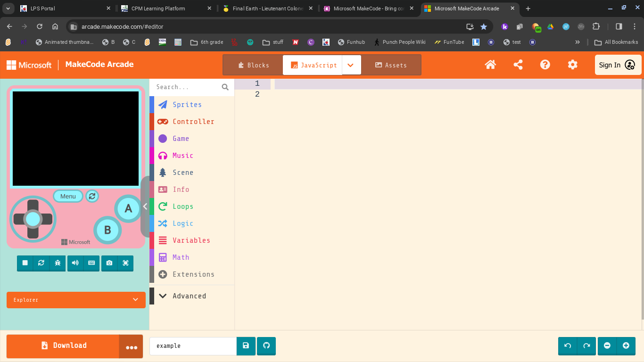The width and height of the screenshot is (644, 362).
Task: Select the JavaScript editor tab
Action: pos(313,65)
